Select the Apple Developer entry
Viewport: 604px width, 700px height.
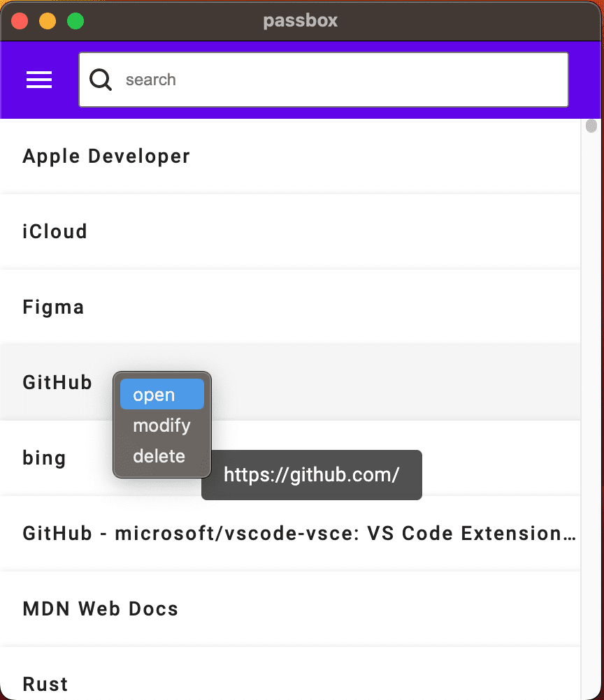tap(290, 156)
